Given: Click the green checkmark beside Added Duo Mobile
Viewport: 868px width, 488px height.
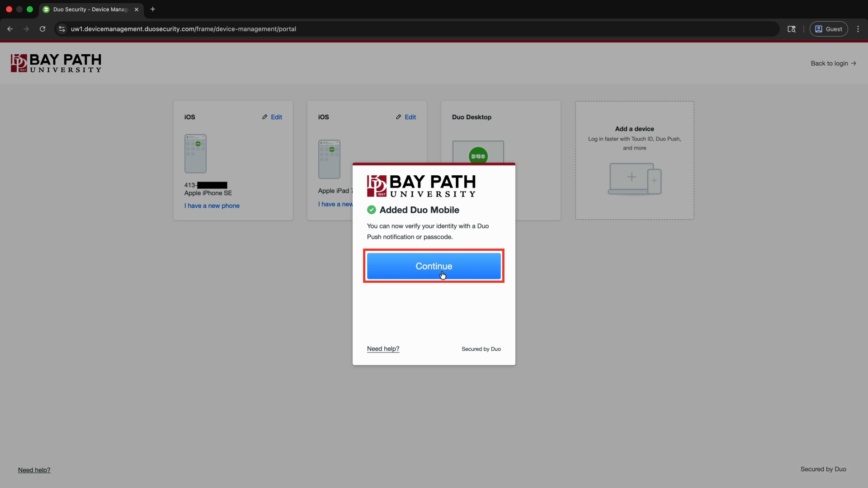Looking at the screenshot, I should (372, 210).
